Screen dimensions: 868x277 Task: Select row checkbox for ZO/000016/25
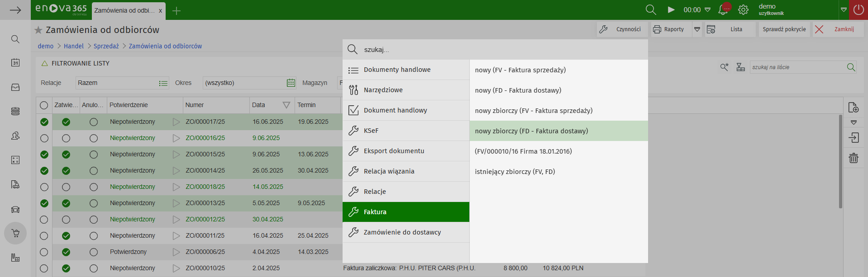click(x=44, y=138)
